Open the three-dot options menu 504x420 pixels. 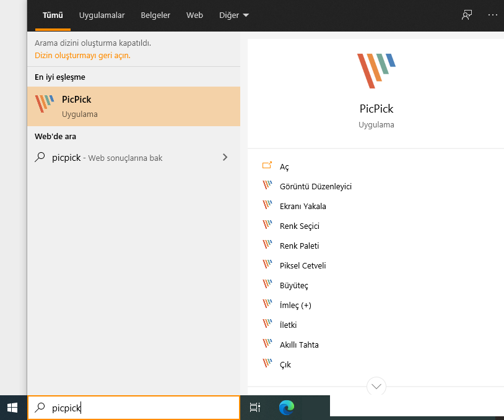pos(493,15)
